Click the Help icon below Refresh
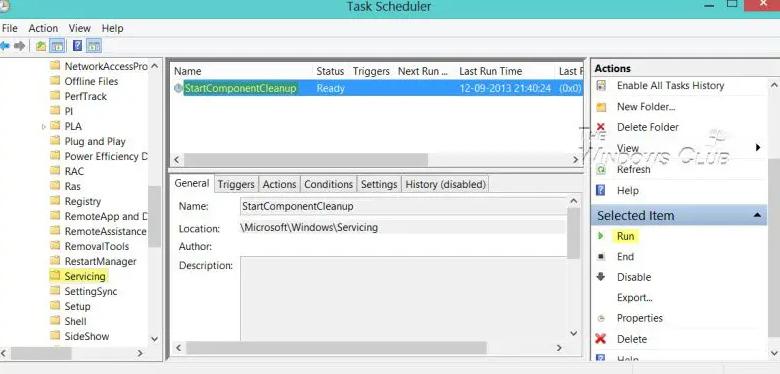Screen dimensions: 780x374 [601, 190]
